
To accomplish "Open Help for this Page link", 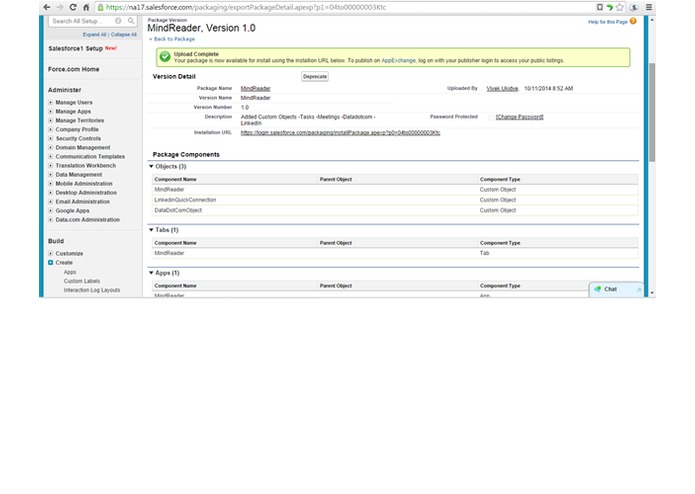I will [608, 22].
